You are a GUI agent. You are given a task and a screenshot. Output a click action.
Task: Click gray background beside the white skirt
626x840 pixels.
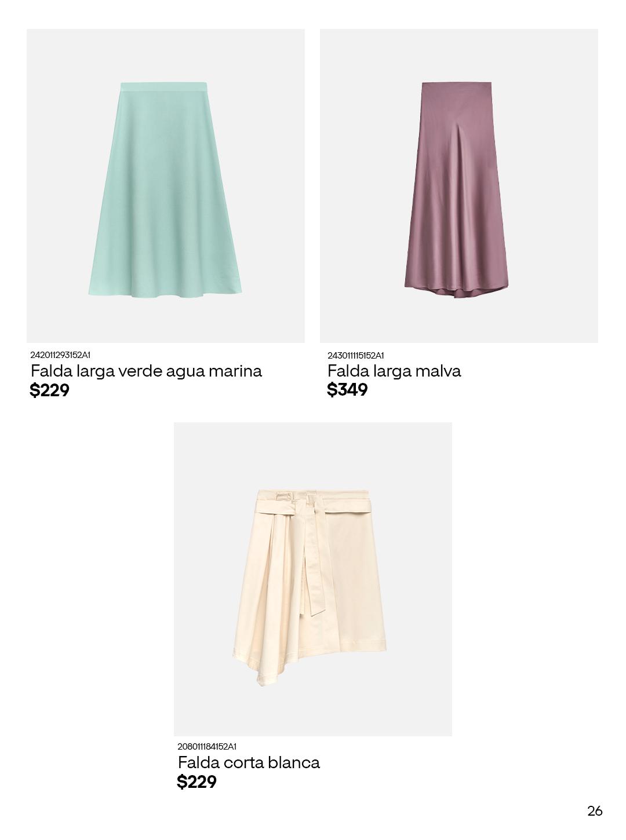click(417, 579)
